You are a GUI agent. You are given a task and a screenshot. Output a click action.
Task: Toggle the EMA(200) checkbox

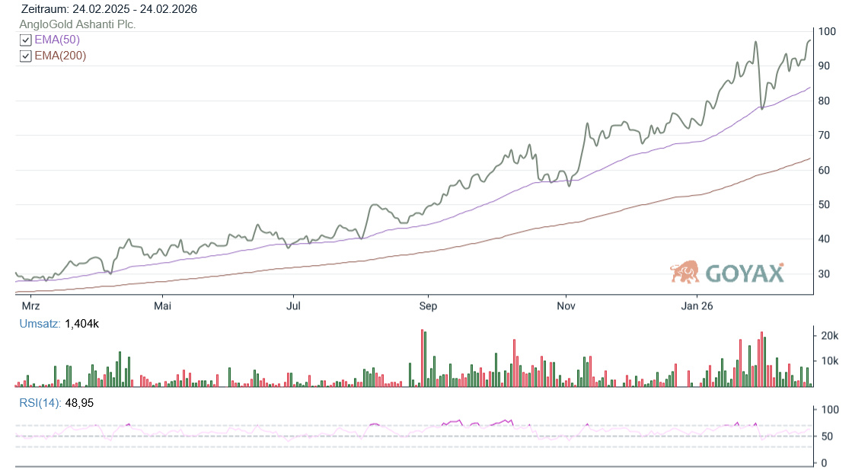(26, 56)
